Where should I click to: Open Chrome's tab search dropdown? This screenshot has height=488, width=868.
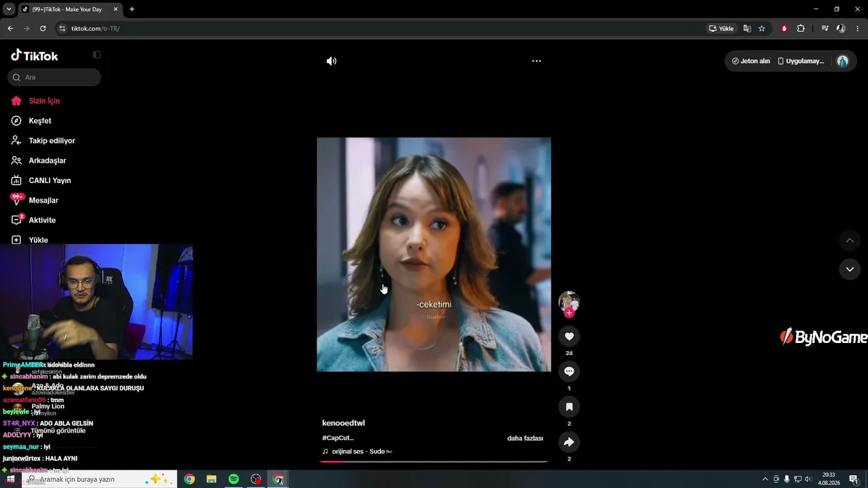(x=9, y=9)
